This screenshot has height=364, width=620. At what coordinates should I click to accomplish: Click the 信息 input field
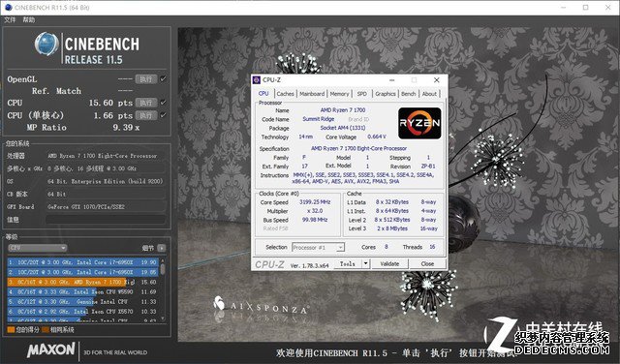tap(106, 220)
